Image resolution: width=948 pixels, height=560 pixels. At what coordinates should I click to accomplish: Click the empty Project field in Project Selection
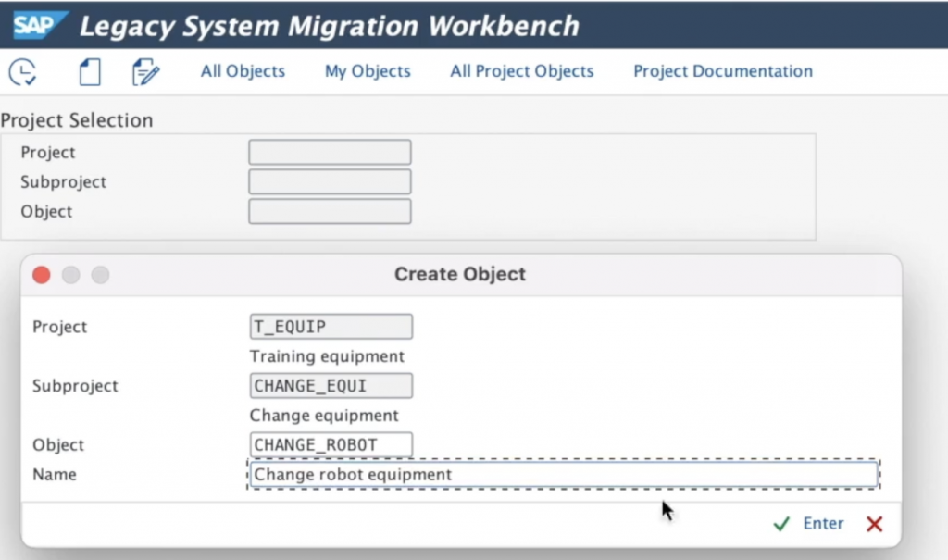pos(330,153)
